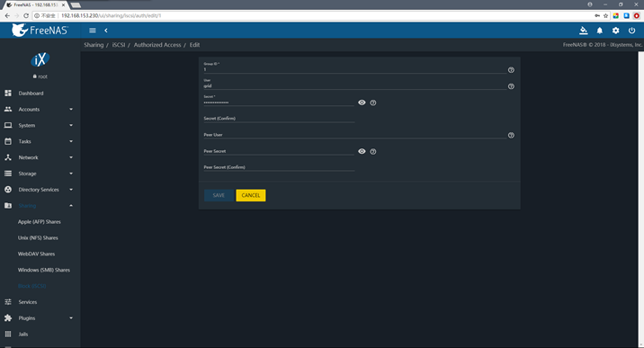Image resolution: width=644 pixels, height=348 pixels.
Task: Open Windows (SMB) Shares
Action: click(x=43, y=270)
